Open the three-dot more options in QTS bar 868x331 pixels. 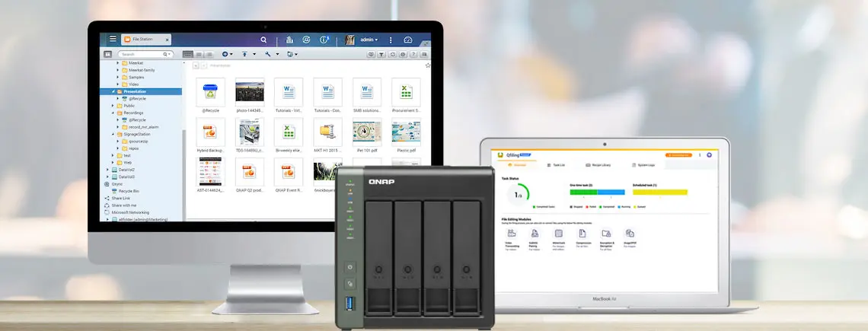pyautogui.click(x=391, y=40)
